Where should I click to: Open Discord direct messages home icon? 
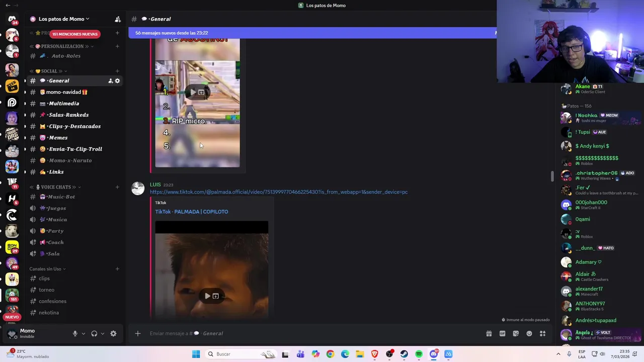(12, 19)
